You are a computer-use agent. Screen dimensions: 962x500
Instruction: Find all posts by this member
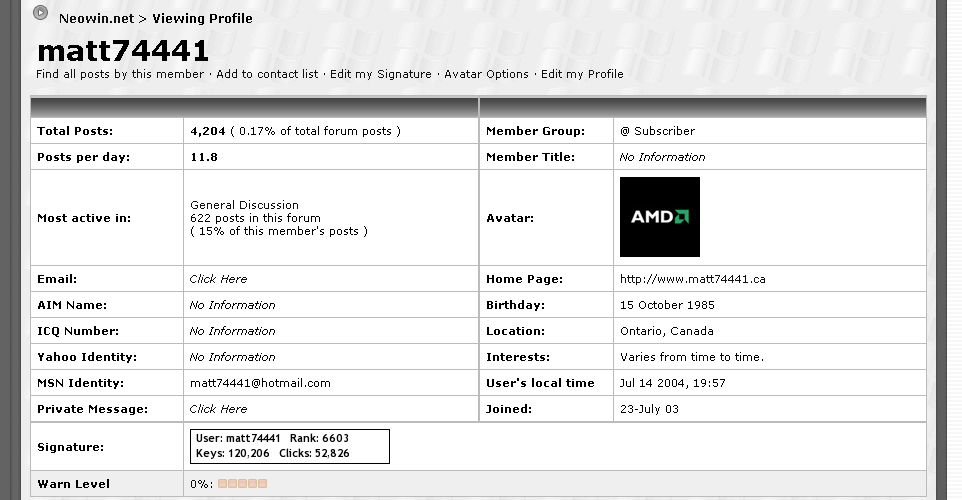click(121, 74)
